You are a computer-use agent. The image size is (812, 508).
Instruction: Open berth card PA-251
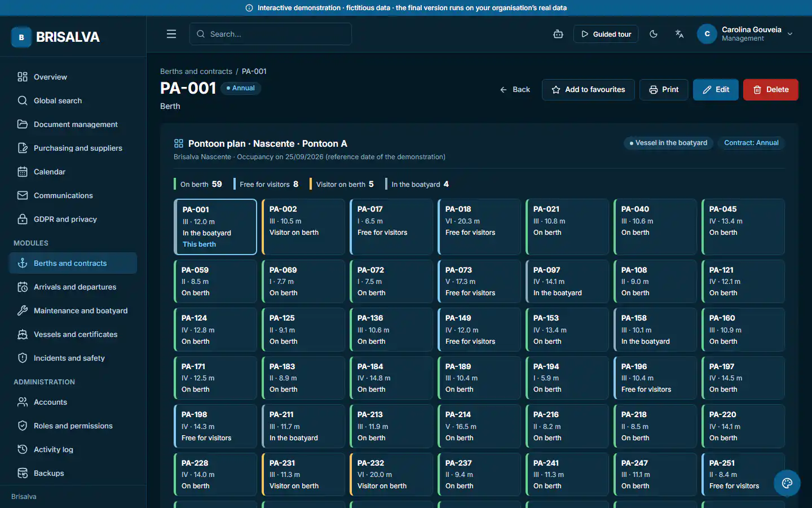tap(743, 474)
